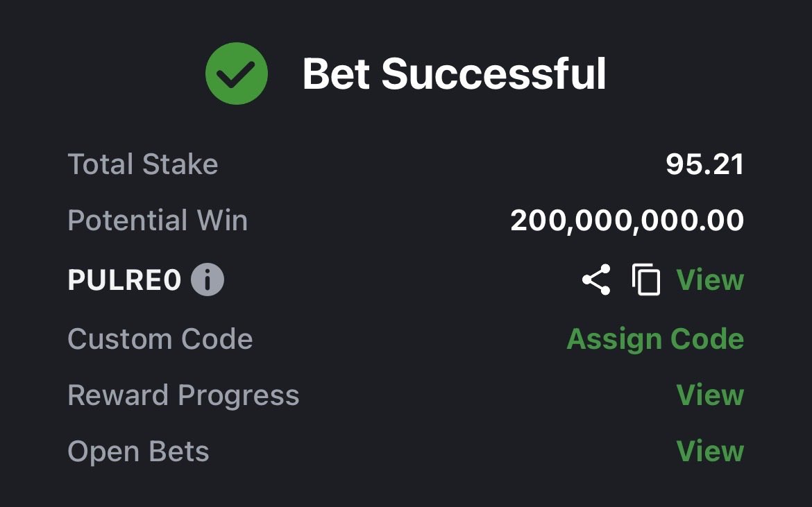This screenshot has height=507, width=812.
Task: Click the 200,000,000.00 potential win amount
Action: click(x=627, y=221)
